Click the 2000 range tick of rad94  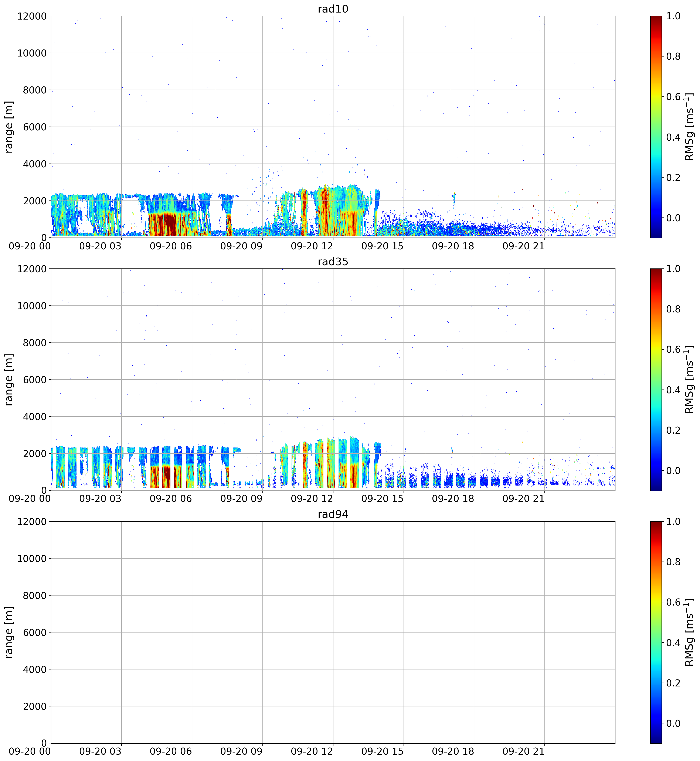(34, 706)
